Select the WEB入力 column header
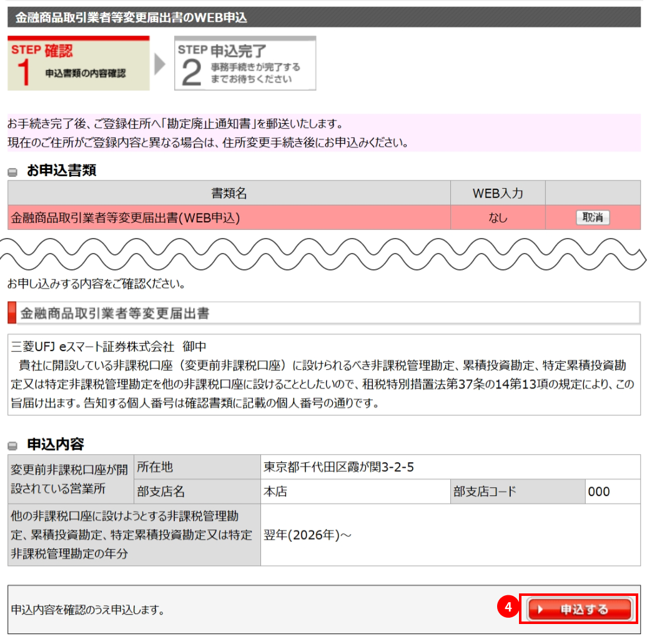This screenshot has height=644, width=647. point(498,195)
